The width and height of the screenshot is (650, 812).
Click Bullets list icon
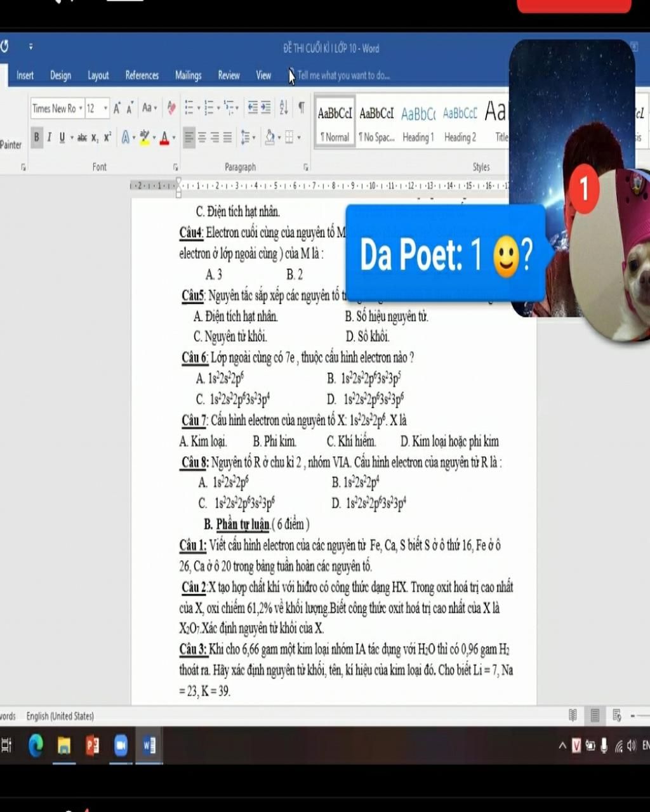coord(189,108)
